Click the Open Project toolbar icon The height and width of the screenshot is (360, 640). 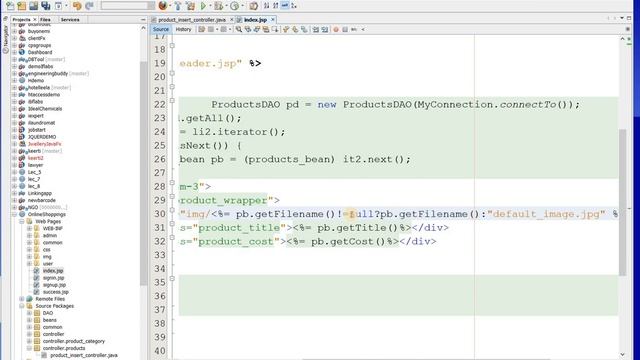(x=33, y=6)
